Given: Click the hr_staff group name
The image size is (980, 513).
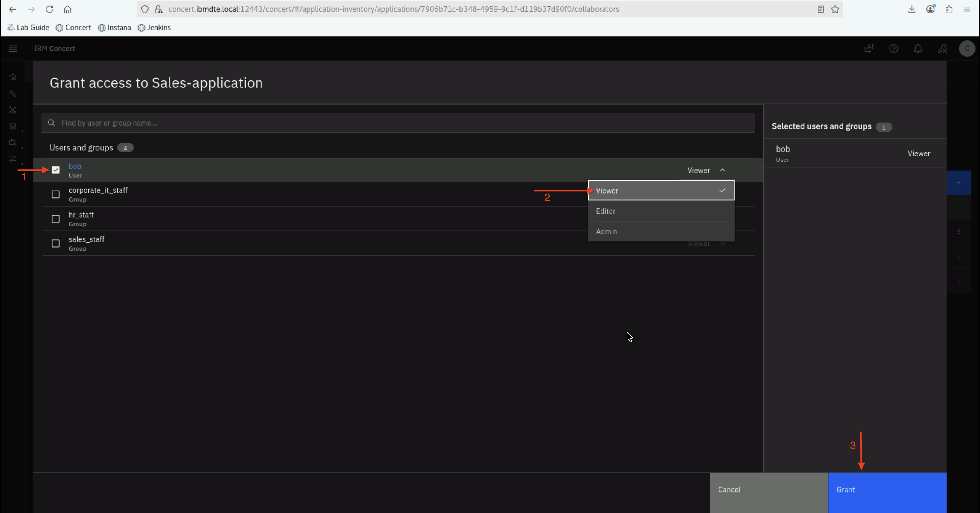Looking at the screenshot, I should pyautogui.click(x=81, y=215).
